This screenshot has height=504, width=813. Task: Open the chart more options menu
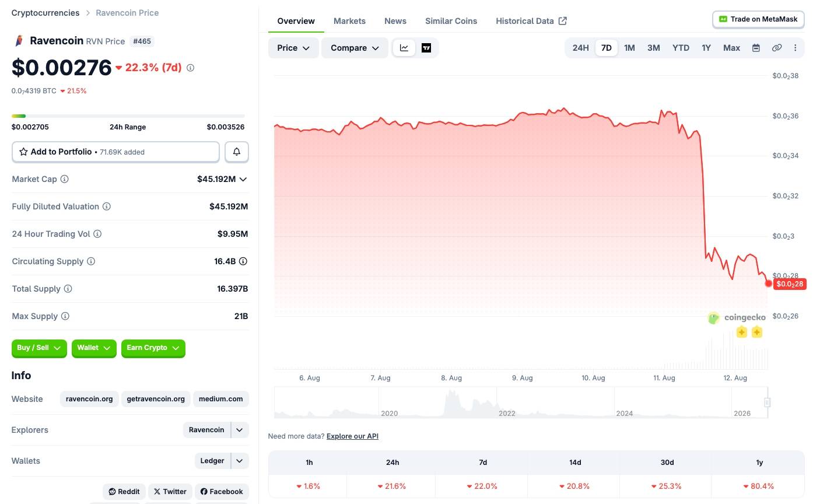coord(795,48)
